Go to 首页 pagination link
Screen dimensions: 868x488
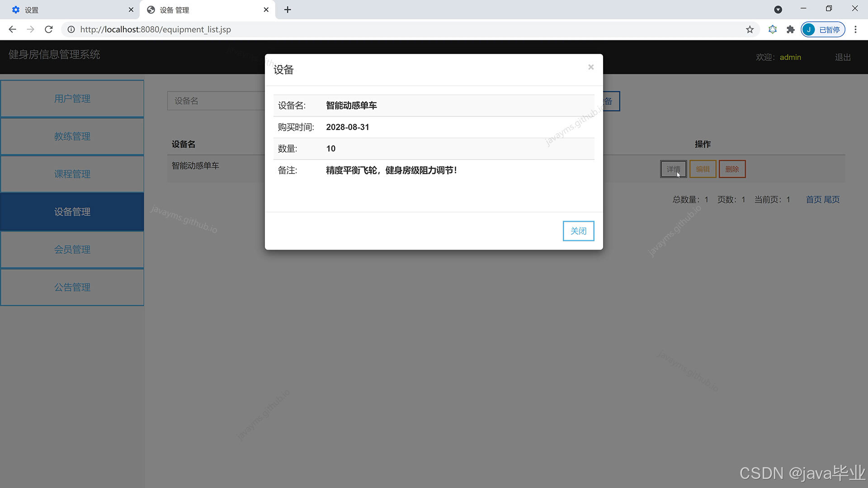point(813,199)
